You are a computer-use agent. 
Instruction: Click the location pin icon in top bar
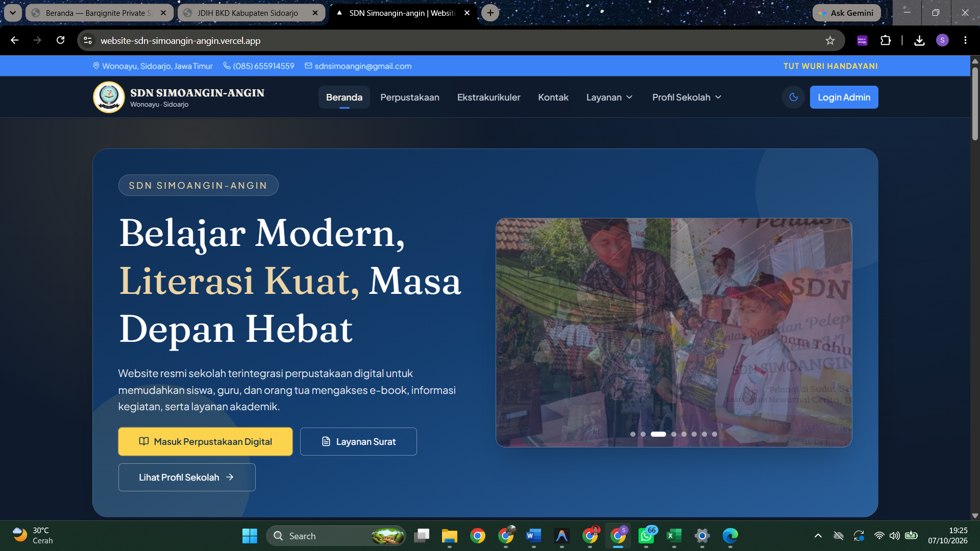point(96,66)
